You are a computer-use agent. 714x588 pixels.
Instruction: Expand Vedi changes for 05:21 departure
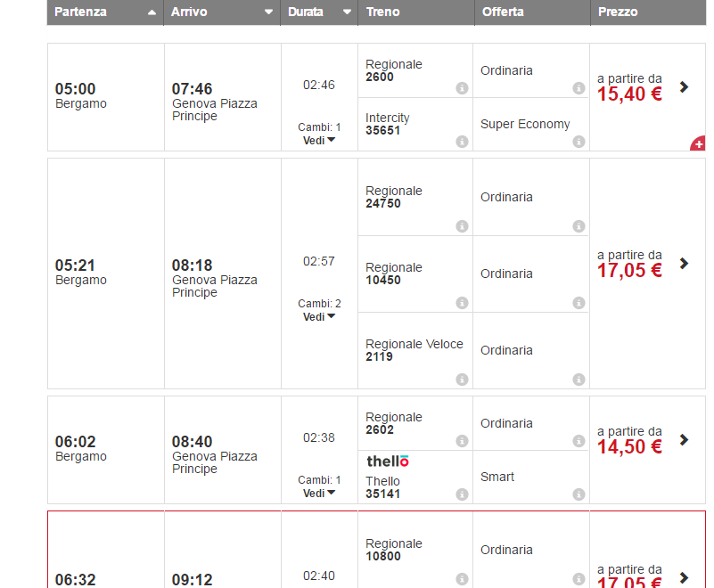[x=319, y=316]
